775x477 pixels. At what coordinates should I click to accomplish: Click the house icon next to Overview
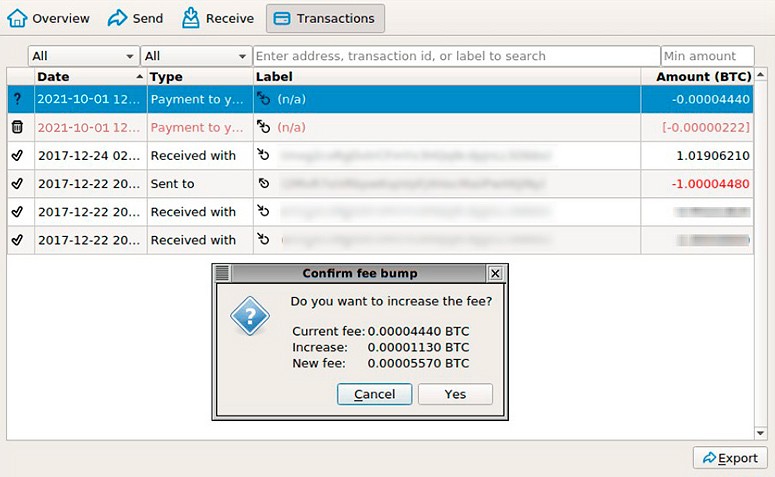(x=17, y=18)
